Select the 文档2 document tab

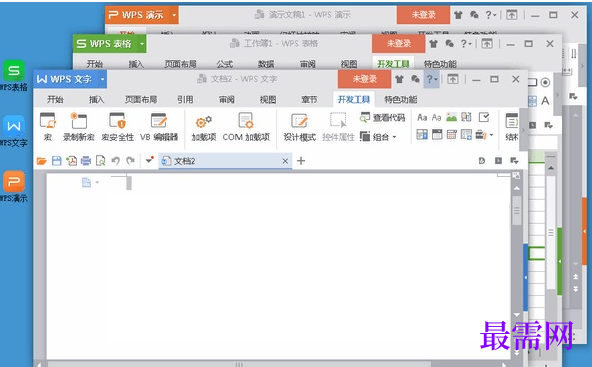pos(225,161)
